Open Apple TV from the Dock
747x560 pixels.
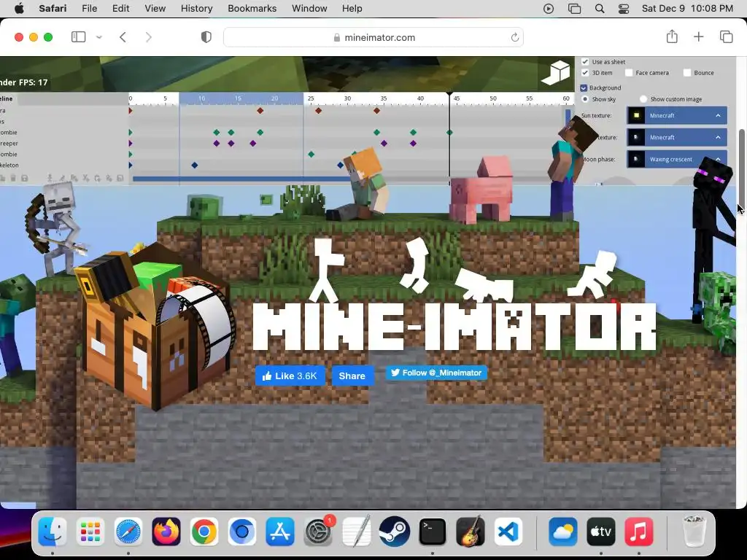point(601,532)
